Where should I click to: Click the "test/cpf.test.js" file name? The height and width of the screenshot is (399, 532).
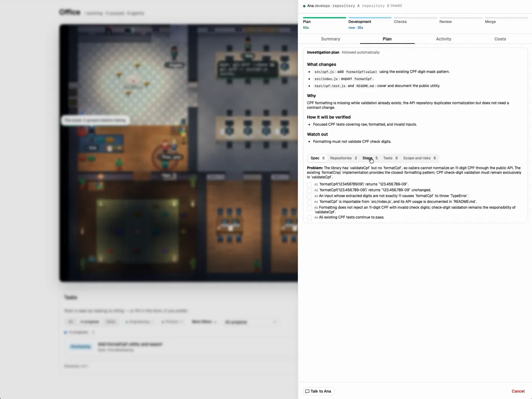tap(330, 86)
